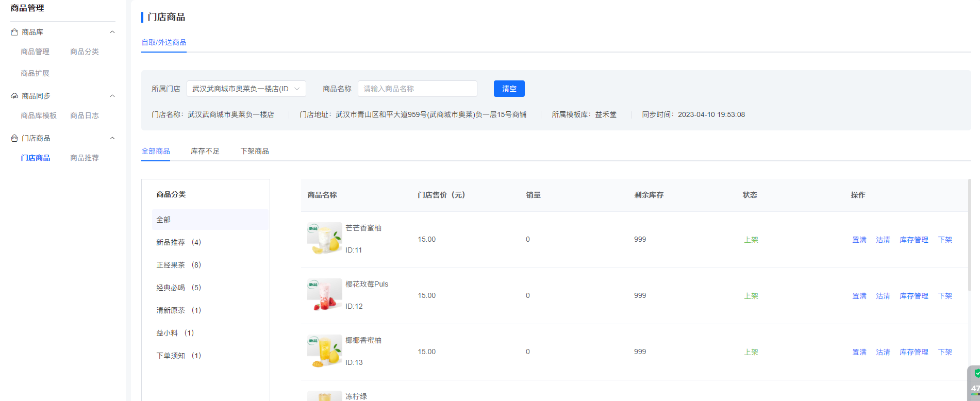Screen dimensions: 980x401
Task: Select the 新品推荐 (4) category
Action: (x=179, y=242)
